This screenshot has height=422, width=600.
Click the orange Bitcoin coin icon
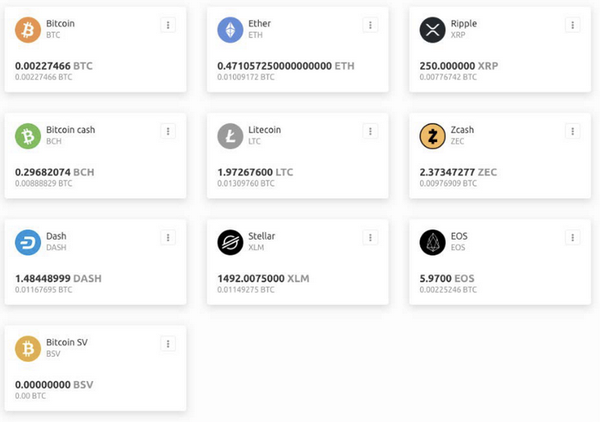coord(28,30)
